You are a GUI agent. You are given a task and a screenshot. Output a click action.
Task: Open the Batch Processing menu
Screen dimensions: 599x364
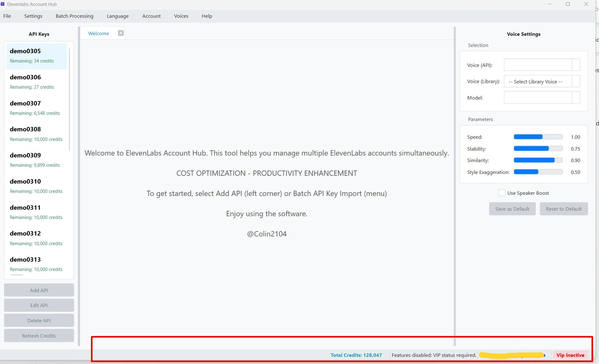(74, 16)
